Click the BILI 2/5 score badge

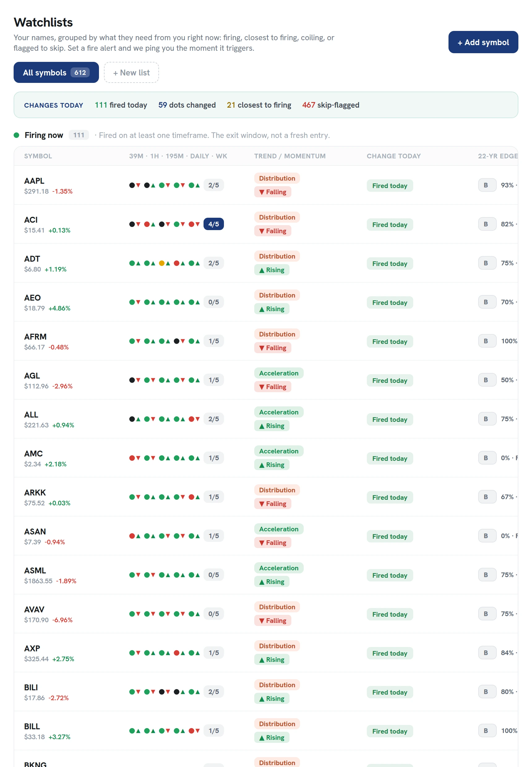coord(214,692)
